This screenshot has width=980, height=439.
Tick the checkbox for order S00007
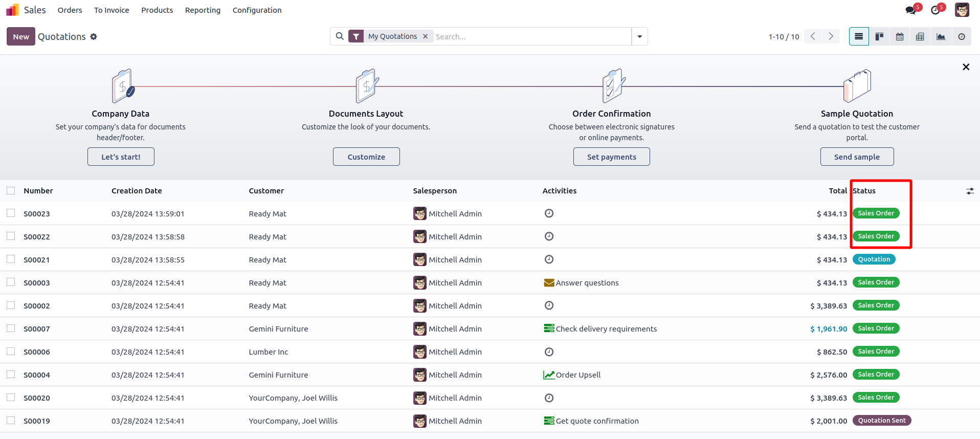(x=11, y=328)
